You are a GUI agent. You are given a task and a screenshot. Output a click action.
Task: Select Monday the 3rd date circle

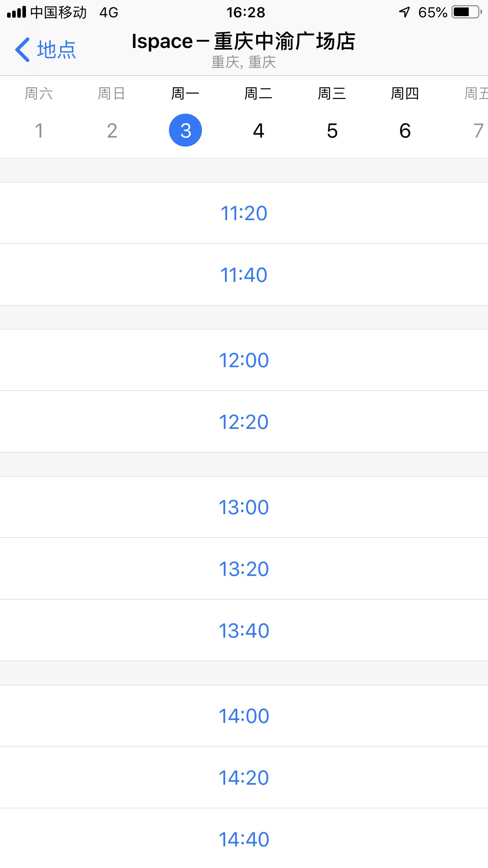point(185,130)
